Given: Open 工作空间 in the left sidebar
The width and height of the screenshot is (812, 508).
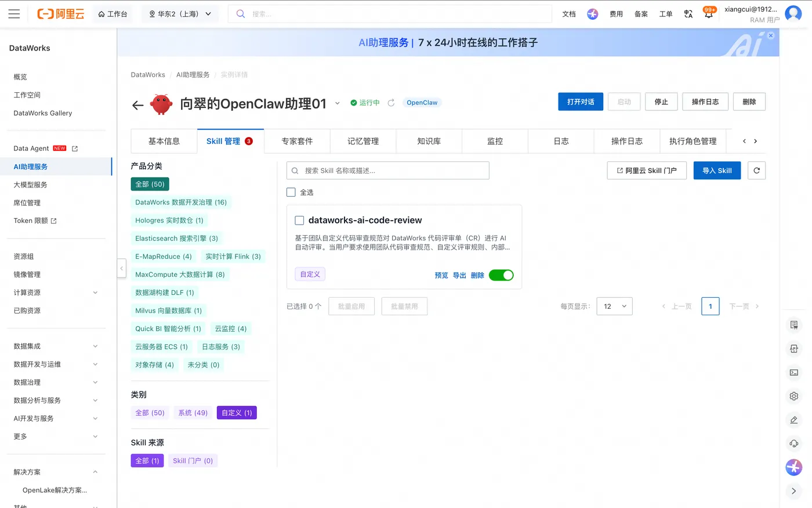Looking at the screenshot, I should coord(27,95).
